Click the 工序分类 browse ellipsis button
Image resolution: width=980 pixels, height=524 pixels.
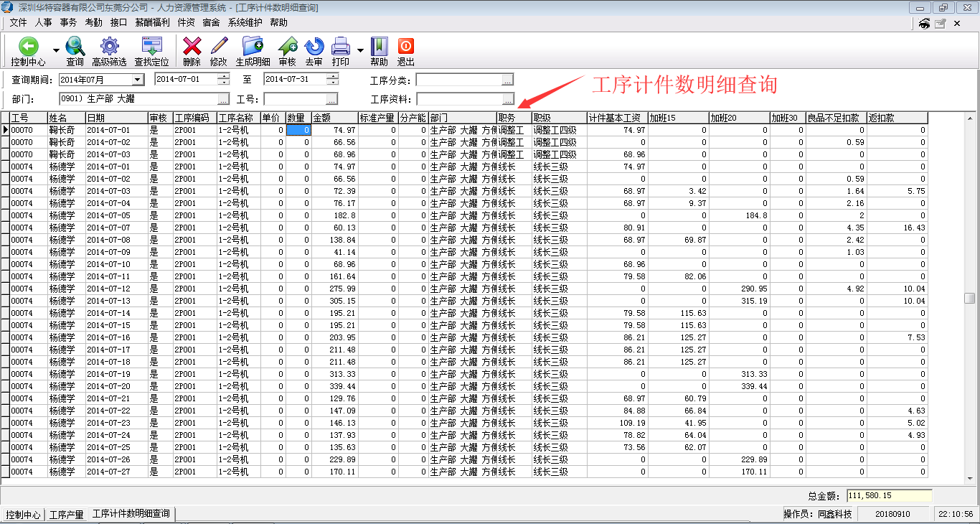coord(508,80)
